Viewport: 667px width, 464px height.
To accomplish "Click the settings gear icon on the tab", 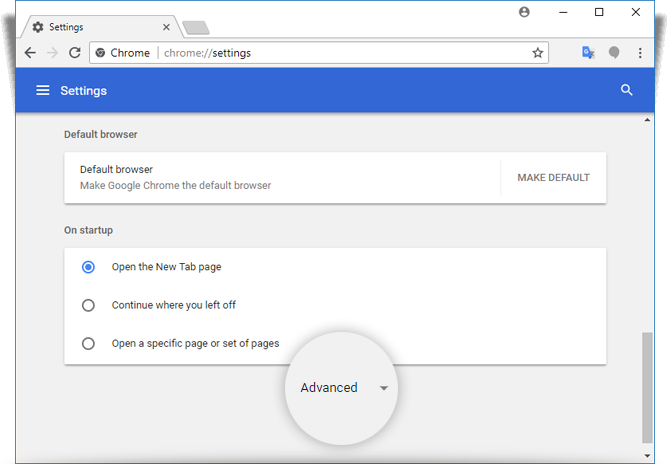I will click(x=38, y=27).
